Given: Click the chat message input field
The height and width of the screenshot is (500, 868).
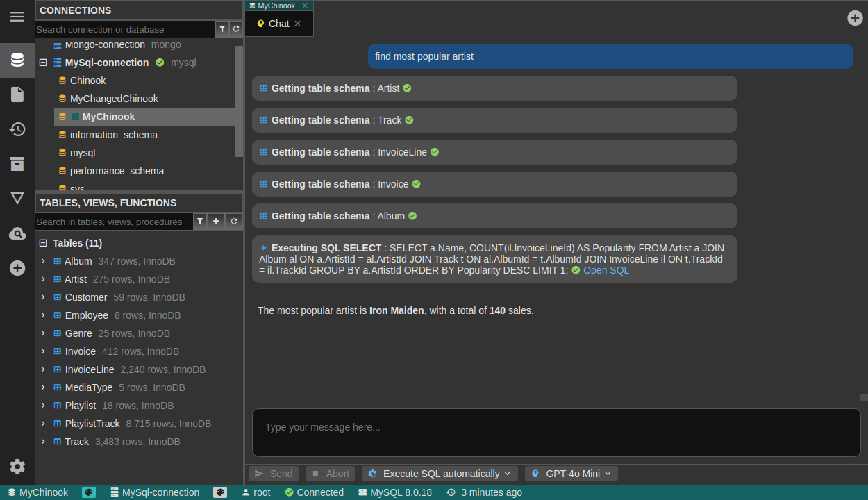Looking at the screenshot, I should (556, 433).
